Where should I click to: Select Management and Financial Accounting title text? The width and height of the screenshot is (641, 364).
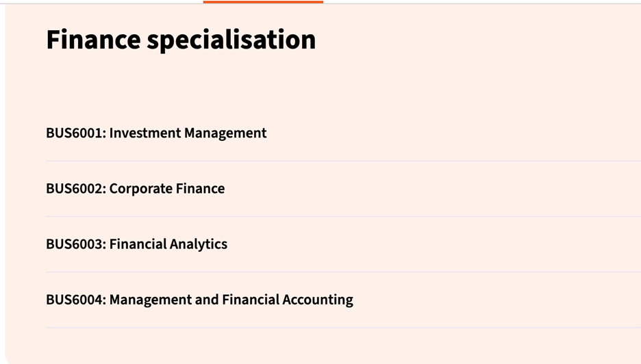point(231,300)
